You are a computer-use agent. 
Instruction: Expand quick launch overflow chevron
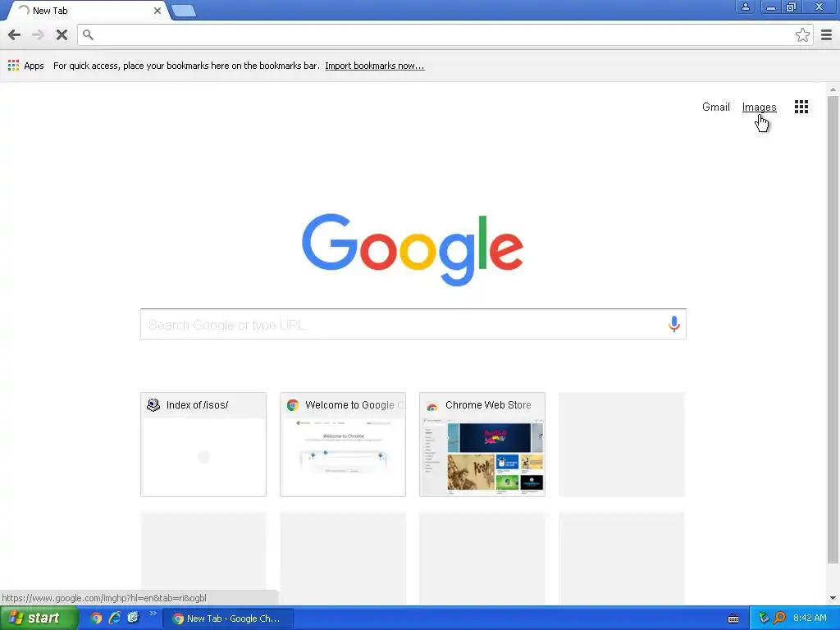[x=153, y=614]
